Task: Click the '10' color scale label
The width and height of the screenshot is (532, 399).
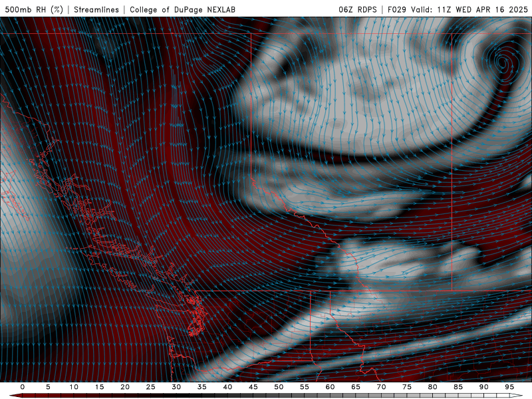Action: coord(74,387)
